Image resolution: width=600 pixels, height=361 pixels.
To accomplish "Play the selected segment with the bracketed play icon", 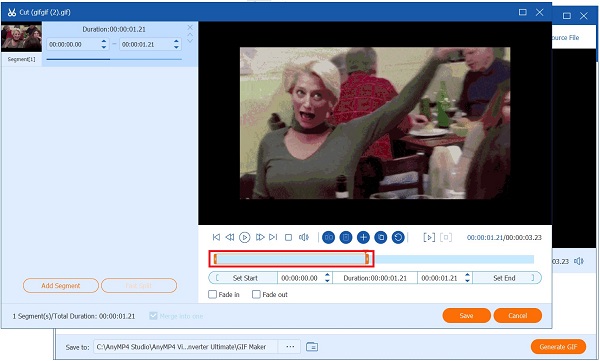I will (x=429, y=237).
